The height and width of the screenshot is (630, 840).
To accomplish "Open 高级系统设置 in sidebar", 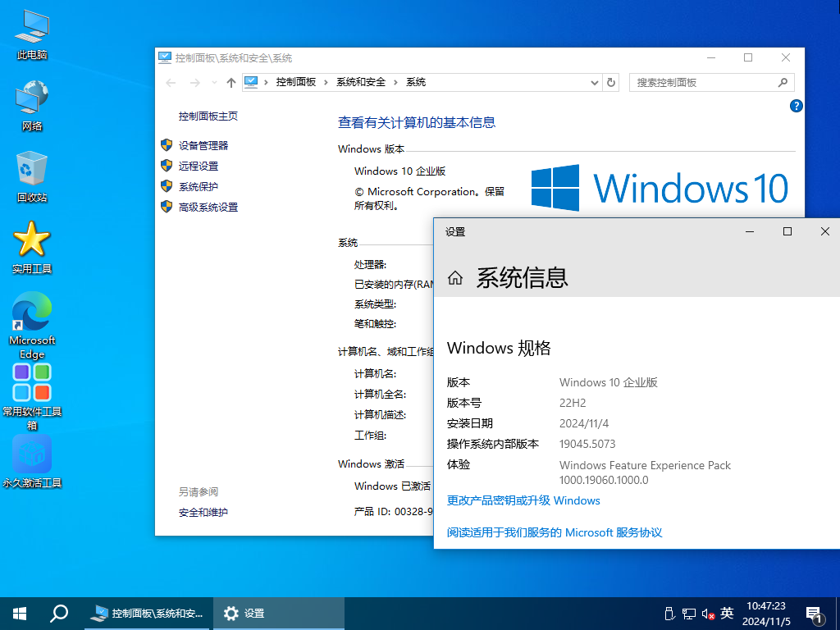I will click(208, 208).
